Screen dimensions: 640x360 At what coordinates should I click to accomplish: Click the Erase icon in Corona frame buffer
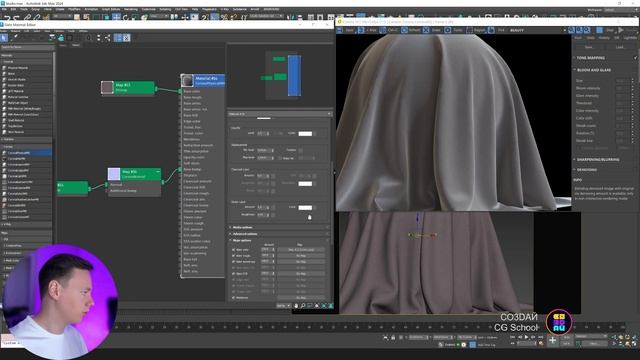pyautogui.click(x=426, y=30)
